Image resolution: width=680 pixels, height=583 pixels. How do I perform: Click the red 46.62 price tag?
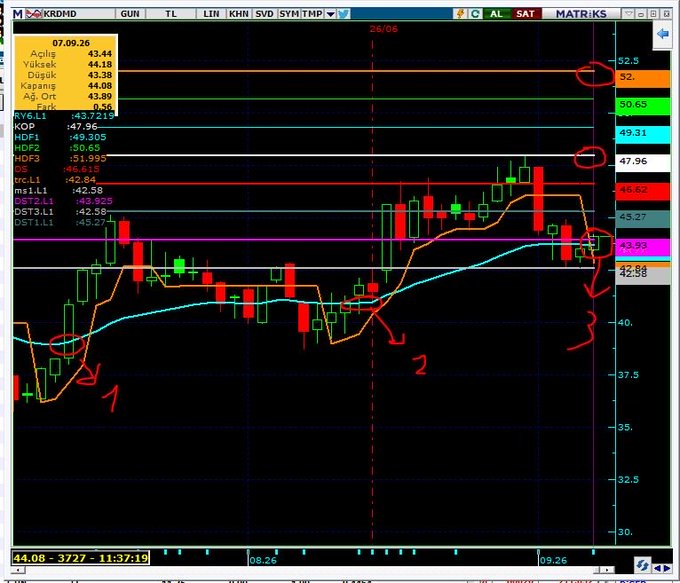pos(643,191)
